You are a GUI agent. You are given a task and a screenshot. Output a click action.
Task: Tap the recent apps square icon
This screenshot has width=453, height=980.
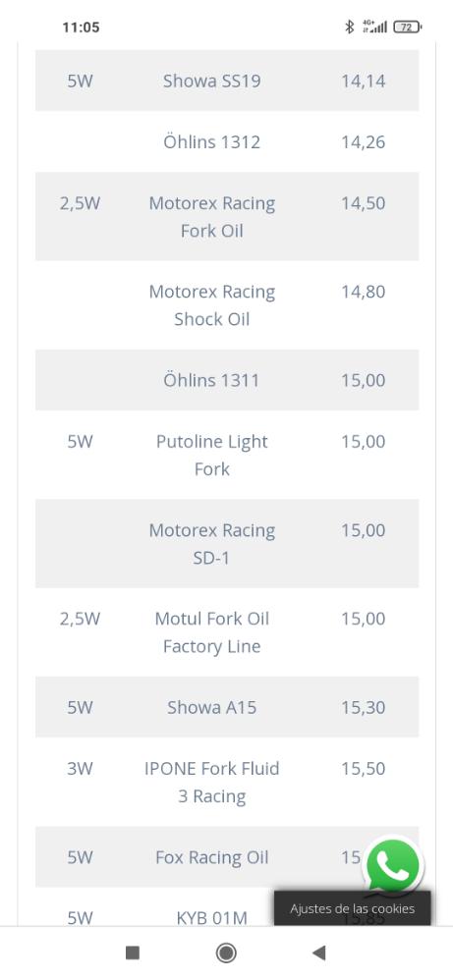coord(133,953)
